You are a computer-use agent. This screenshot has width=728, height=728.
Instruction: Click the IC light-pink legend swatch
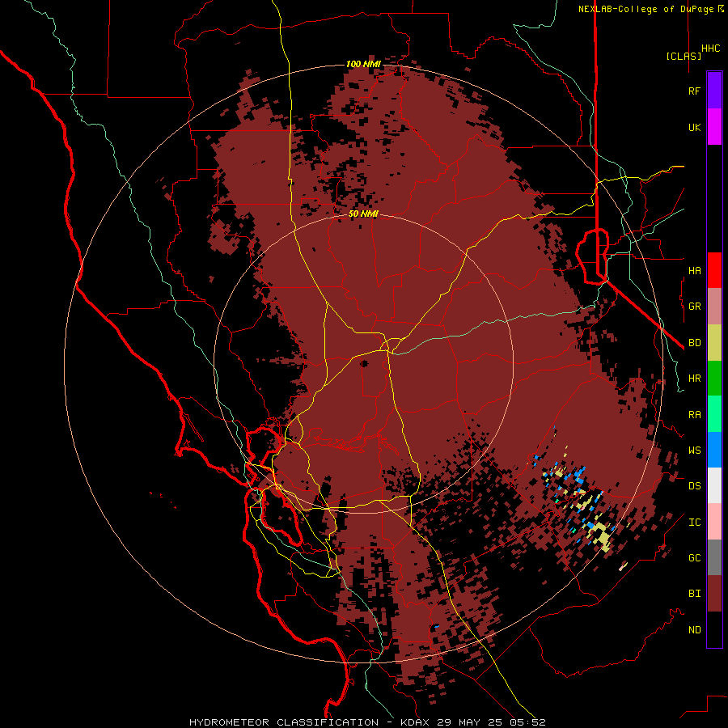[714, 522]
